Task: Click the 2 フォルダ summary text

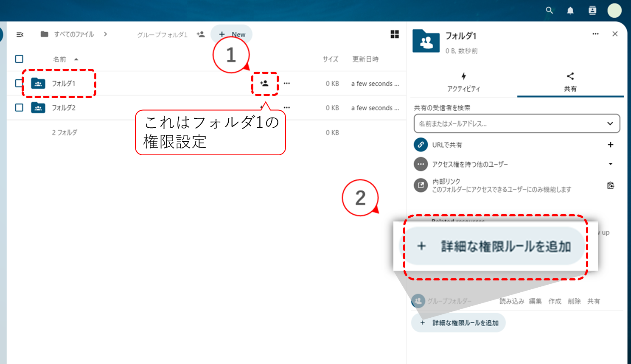Action: click(x=65, y=132)
